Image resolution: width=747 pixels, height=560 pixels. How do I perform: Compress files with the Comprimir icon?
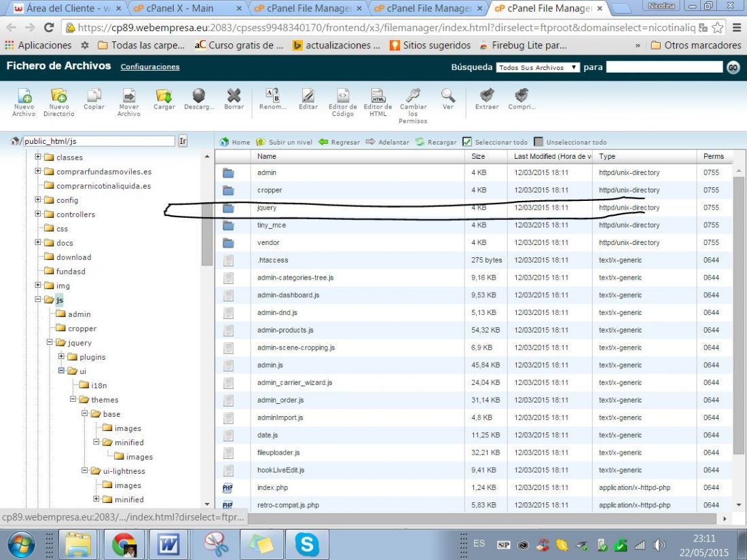point(522,99)
